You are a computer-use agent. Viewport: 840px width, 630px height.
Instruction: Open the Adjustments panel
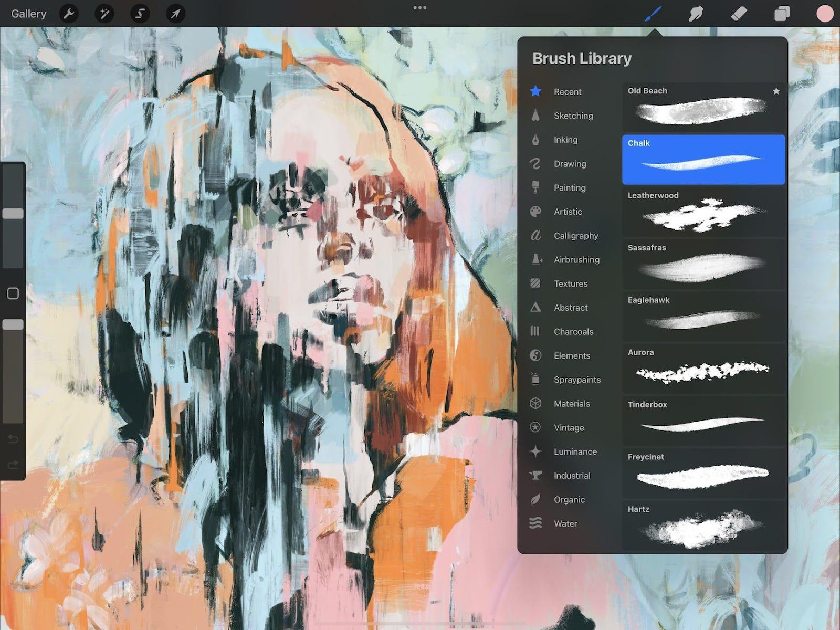(x=104, y=14)
